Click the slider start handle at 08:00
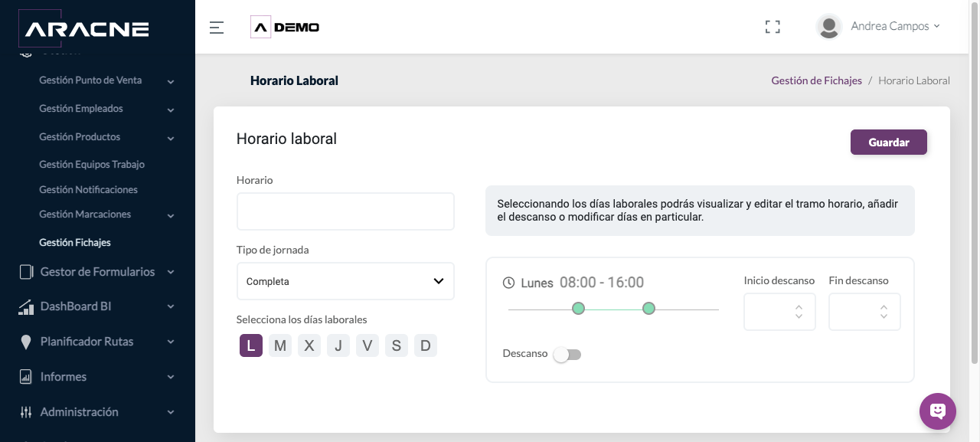Screen dimensions: 980x442 click(579, 308)
